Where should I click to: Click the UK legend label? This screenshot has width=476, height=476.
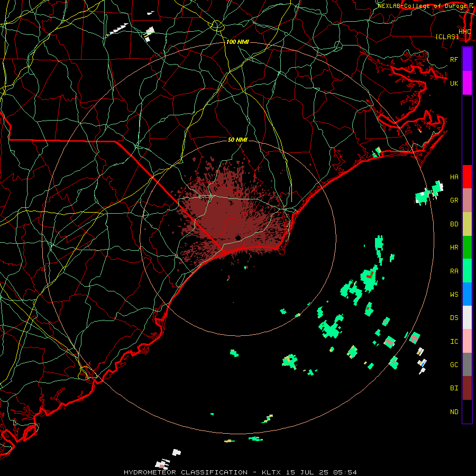coord(454,83)
